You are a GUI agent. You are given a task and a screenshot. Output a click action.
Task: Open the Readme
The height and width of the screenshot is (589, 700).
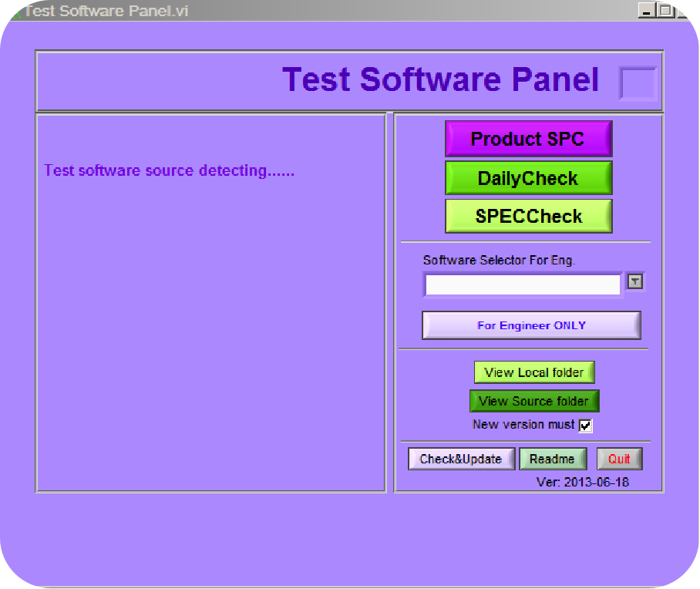pyautogui.click(x=553, y=458)
